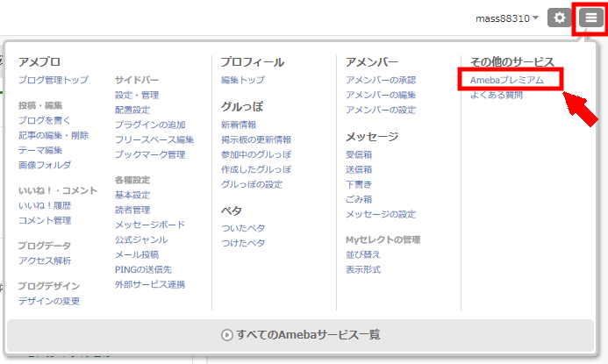
Task: Open 画像フォルダ
Action: (45, 165)
